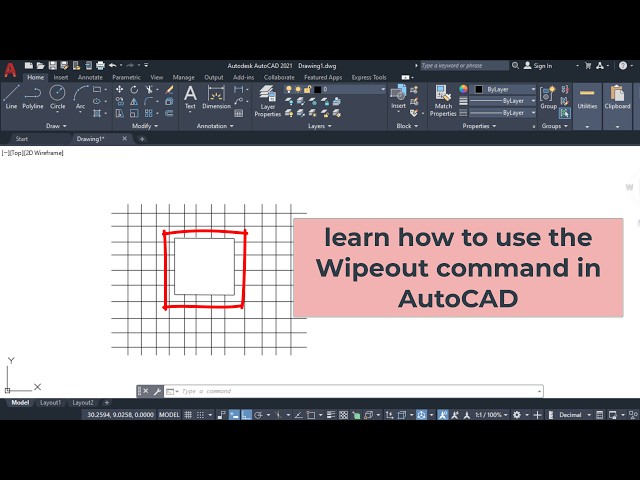
Task: Expand the Draw panel
Action: (56, 126)
